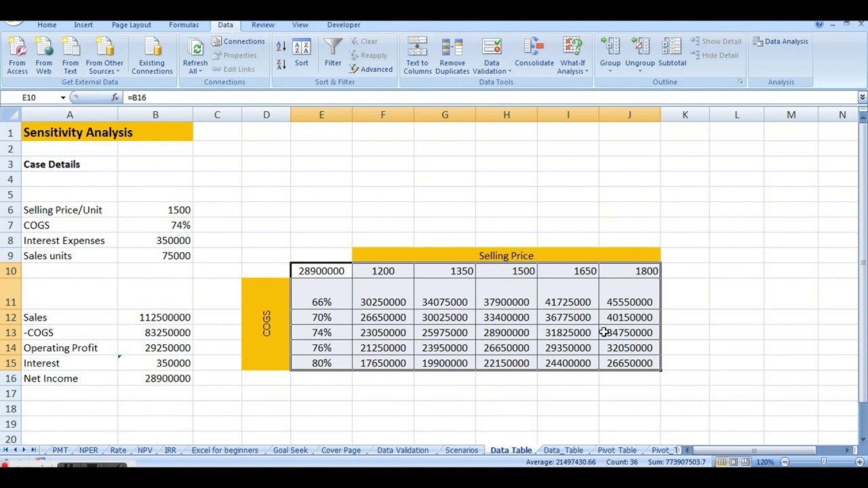The height and width of the screenshot is (488, 868).
Task: Click cell E10 showing 28900000
Action: click(321, 271)
